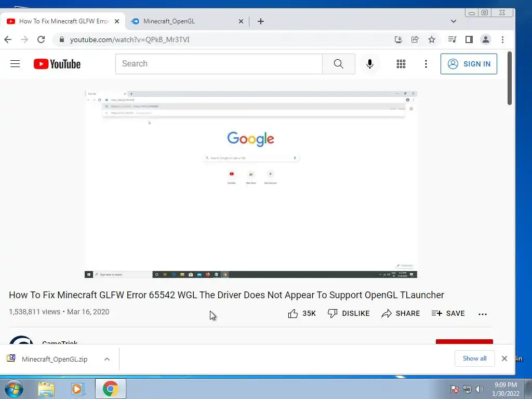Click the video title text
Viewport: 532px width, 399px height.
227,295
